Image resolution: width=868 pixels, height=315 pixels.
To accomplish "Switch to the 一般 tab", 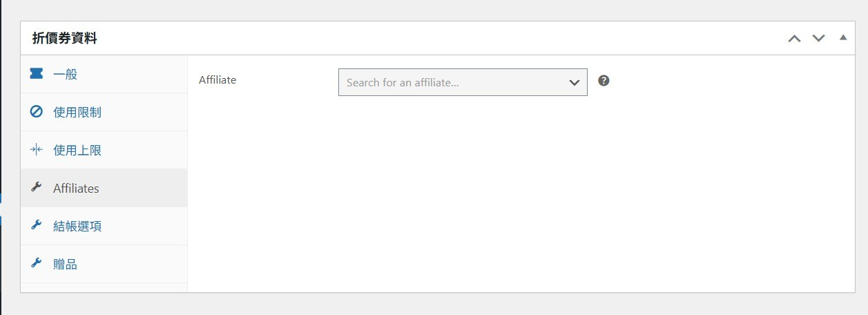I will pos(66,74).
